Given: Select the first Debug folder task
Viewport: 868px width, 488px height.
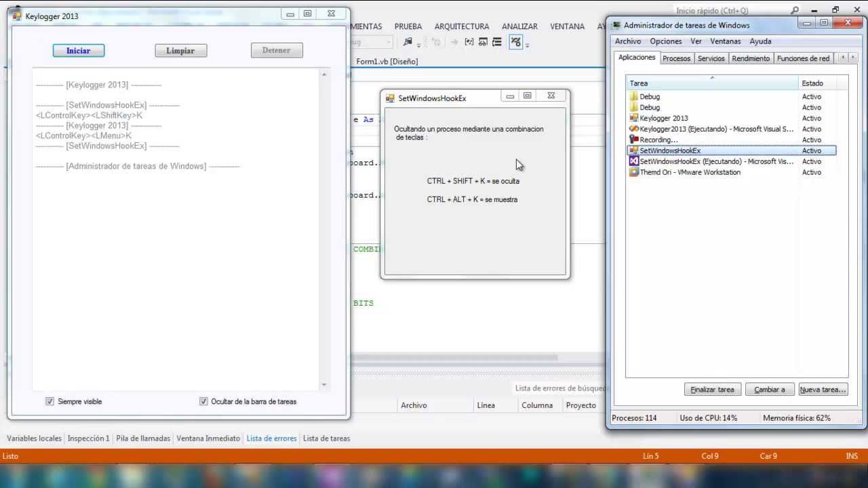Looking at the screenshot, I should 731,97.
